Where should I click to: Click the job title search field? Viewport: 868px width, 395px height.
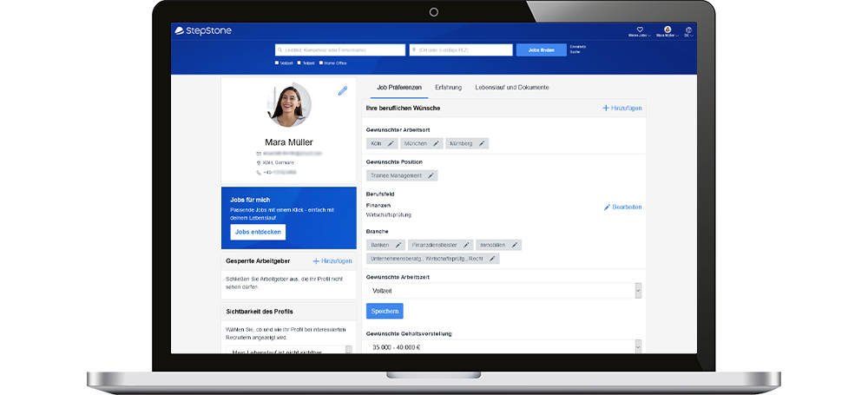[x=340, y=49]
